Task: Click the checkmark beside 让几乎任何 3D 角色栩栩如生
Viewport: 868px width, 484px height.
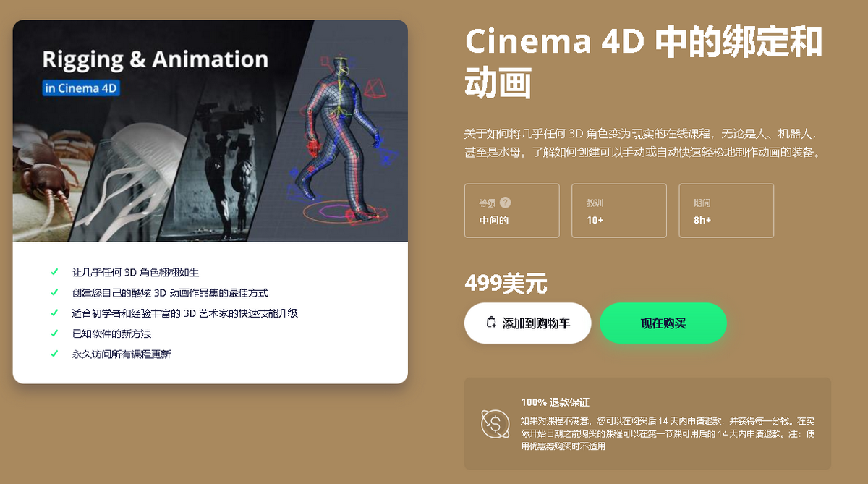Action: point(54,273)
